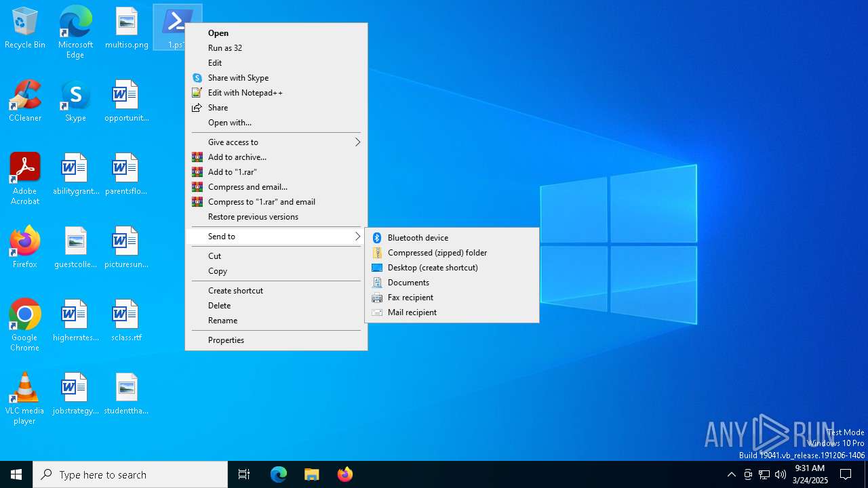The image size is (868, 488).
Task: Open the network status tray icon
Action: [764, 474]
